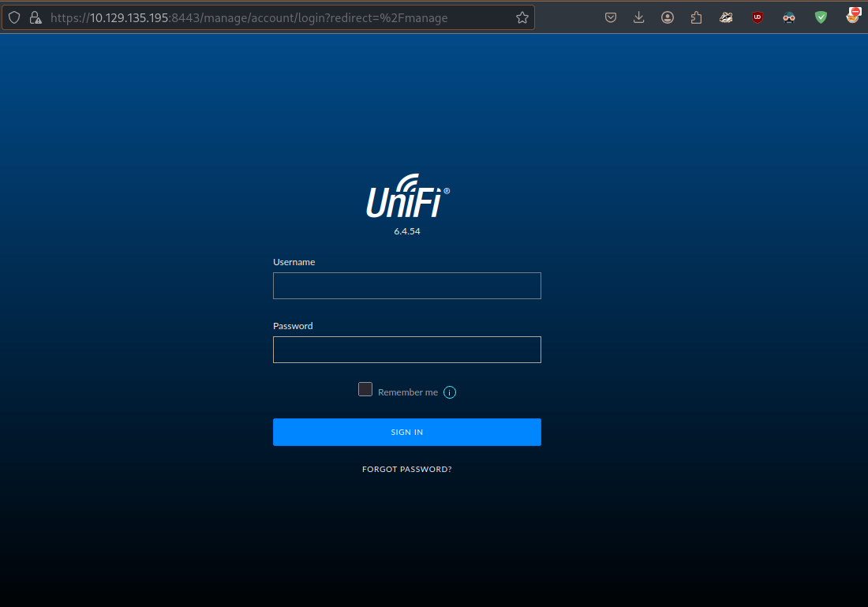The height and width of the screenshot is (607, 868).
Task: Open the Extensions puzzle-piece menu
Action: pyautogui.click(x=696, y=17)
